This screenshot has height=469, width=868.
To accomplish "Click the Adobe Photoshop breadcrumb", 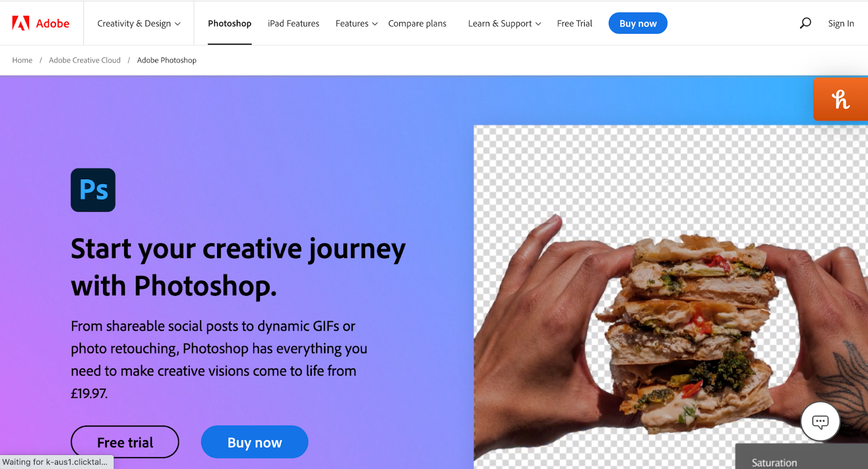I will click(x=167, y=60).
